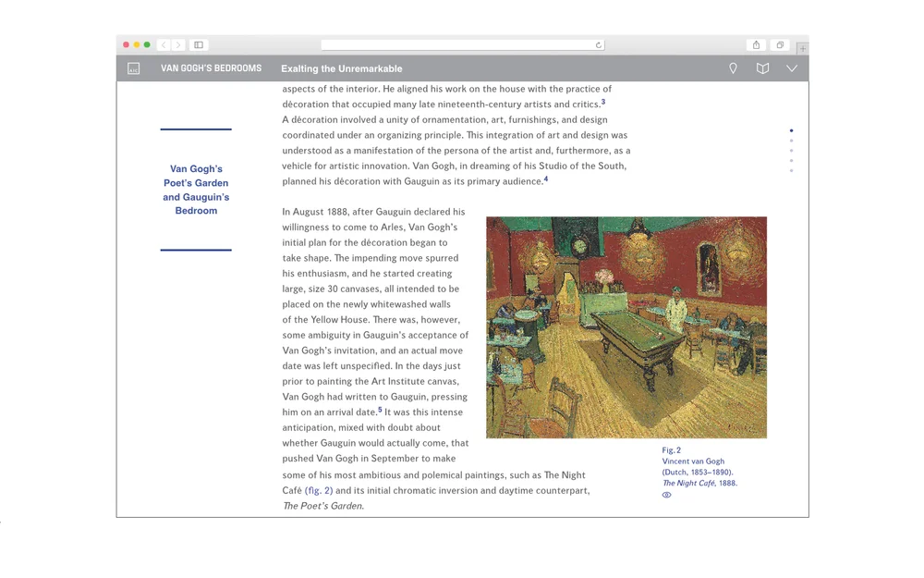
Task: Toggle the eye icon under figure caption
Action: (666, 495)
